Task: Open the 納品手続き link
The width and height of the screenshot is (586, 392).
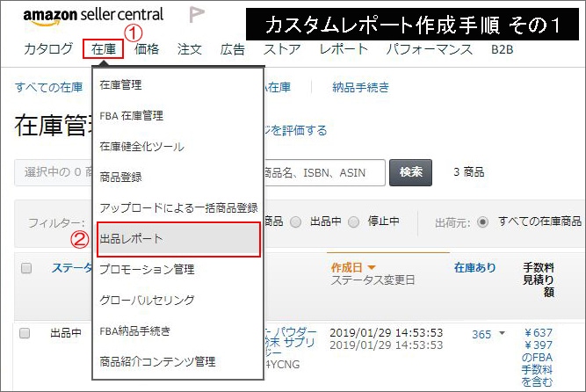Action: tap(360, 87)
